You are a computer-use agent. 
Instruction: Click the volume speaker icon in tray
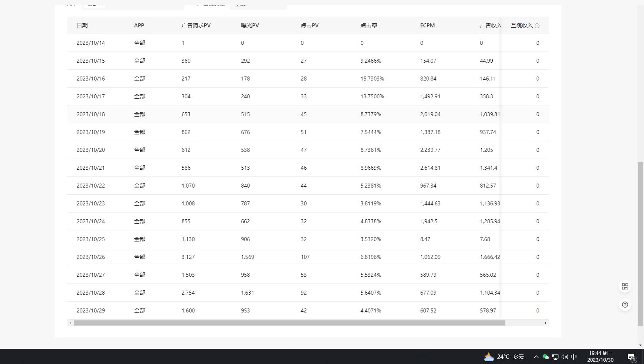coord(564,357)
